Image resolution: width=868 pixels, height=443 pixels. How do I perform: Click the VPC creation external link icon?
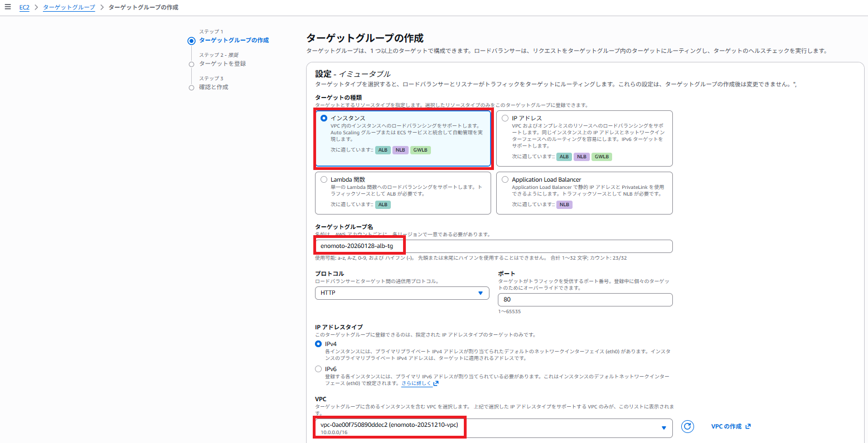point(748,426)
